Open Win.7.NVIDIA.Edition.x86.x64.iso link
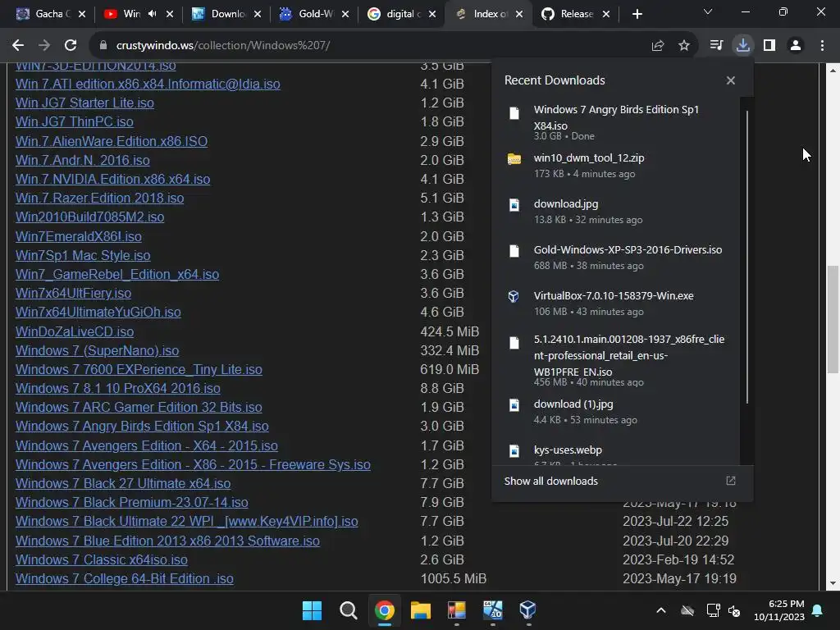 112,179
